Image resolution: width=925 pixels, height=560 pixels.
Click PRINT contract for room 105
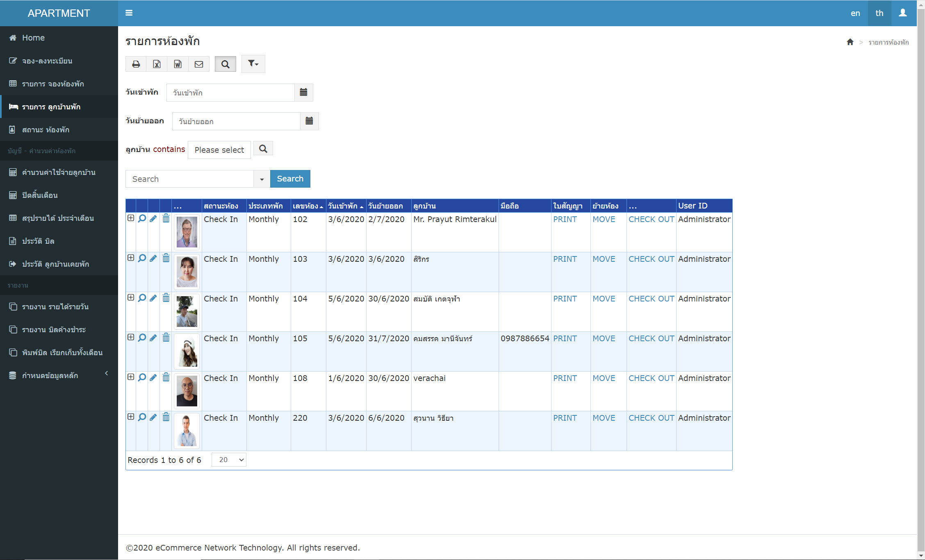tap(565, 338)
